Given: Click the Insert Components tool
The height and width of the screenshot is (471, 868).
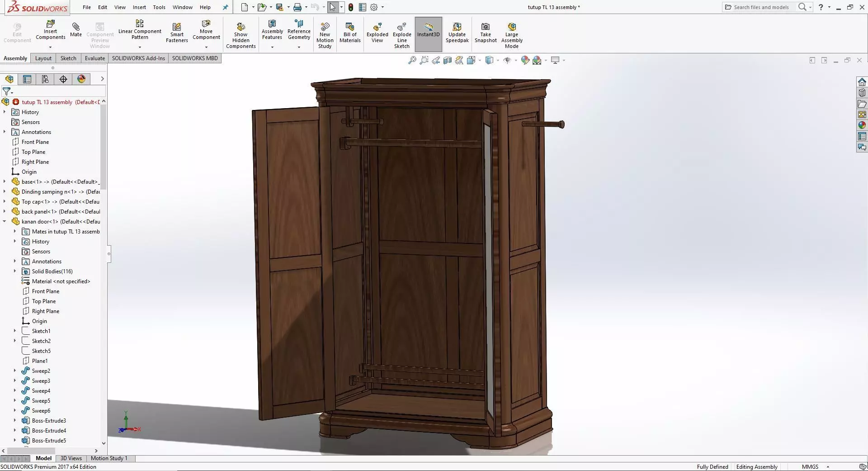Looking at the screenshot, I should point(51,30).
